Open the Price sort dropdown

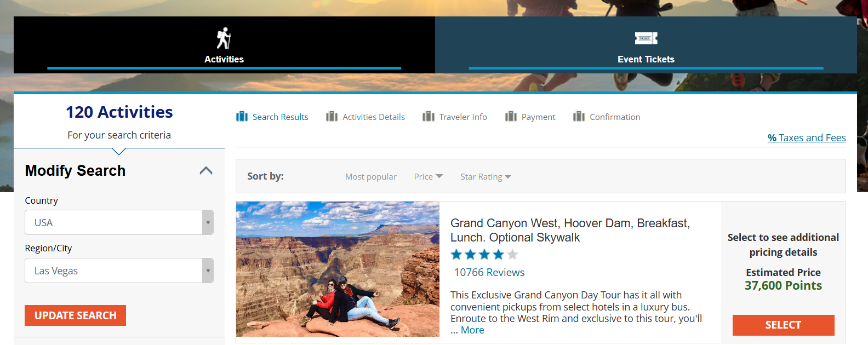coord(428,176)
